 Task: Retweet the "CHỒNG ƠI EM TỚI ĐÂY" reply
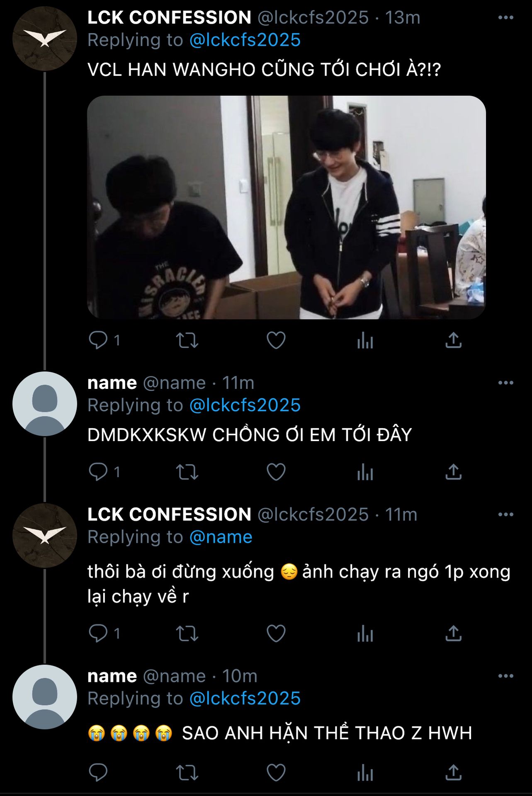pos(187,472)
